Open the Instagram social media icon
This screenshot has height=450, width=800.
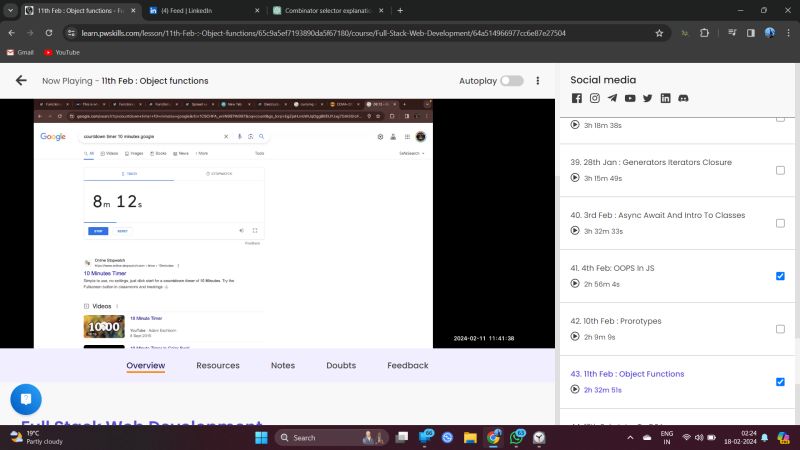[594, 98]
